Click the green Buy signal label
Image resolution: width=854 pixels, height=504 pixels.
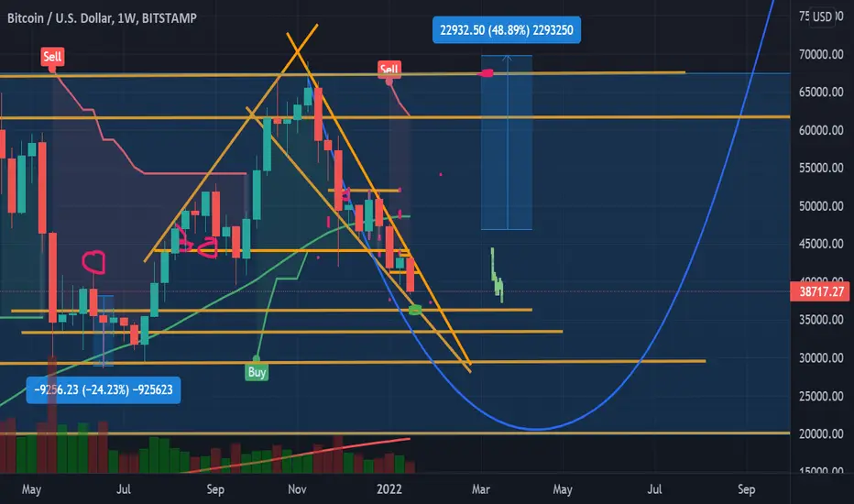pos(257,372)
